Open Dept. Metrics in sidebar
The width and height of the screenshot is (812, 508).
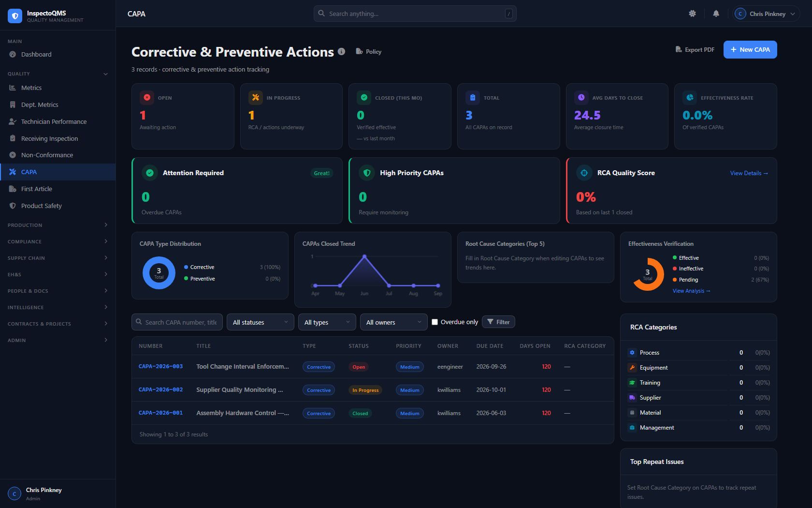pyautogui.click(x=58, y=105)
